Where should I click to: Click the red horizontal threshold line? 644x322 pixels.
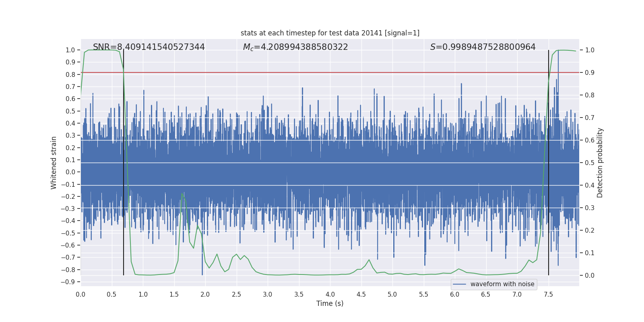[x=322, y=72]
